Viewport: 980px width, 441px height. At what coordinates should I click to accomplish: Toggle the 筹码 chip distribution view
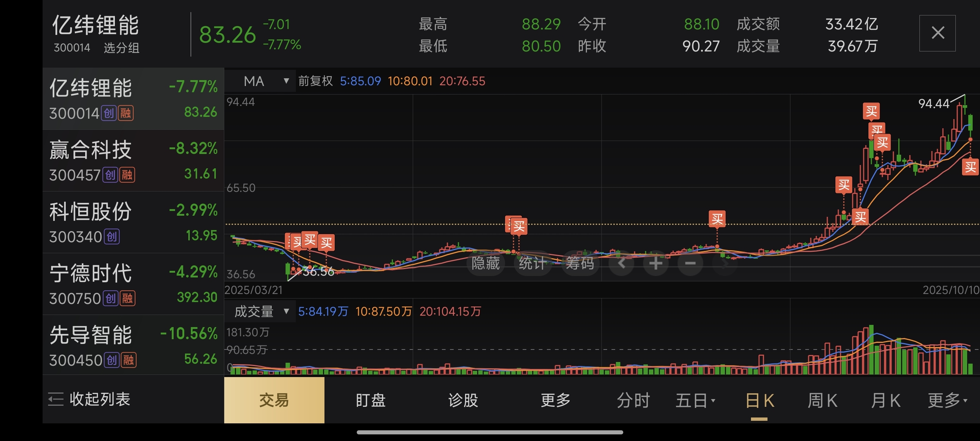click(x=580, y=263)
